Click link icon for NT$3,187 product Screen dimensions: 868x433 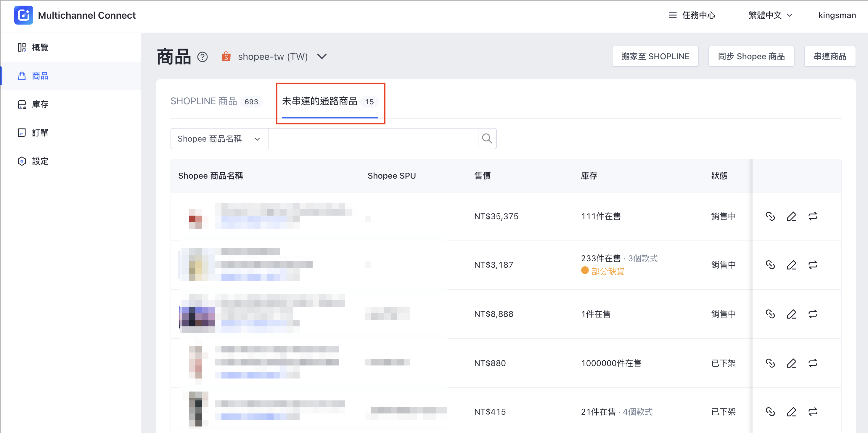[770, 265]
